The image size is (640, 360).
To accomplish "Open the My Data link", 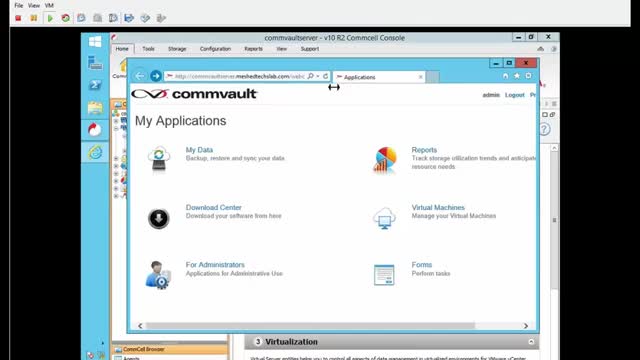I will 199,150.
